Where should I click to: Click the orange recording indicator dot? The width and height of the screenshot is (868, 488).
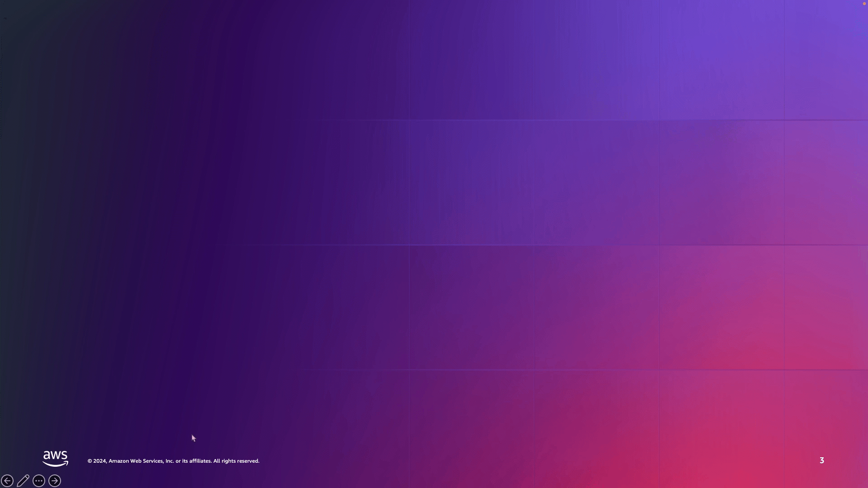point(864,4)
